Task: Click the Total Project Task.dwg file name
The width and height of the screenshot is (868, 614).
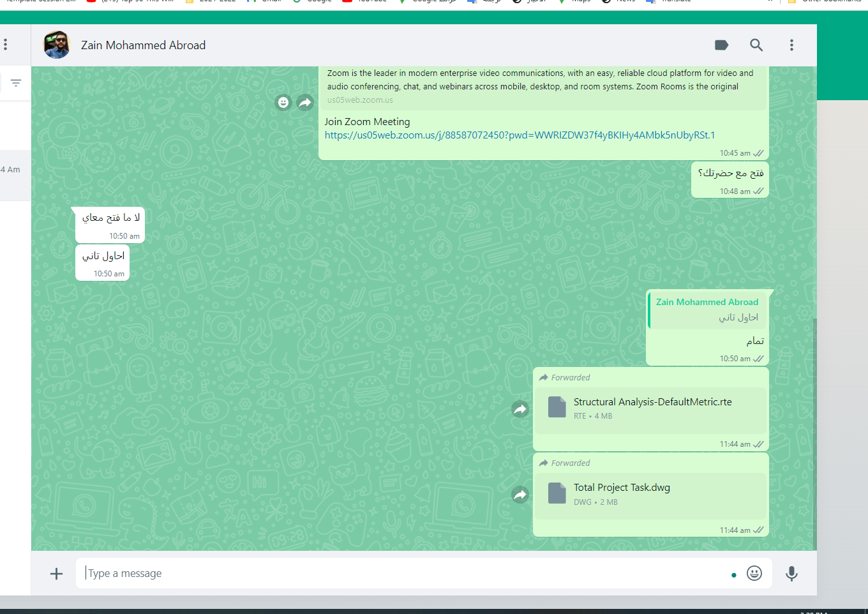Action: coord(622,488)
